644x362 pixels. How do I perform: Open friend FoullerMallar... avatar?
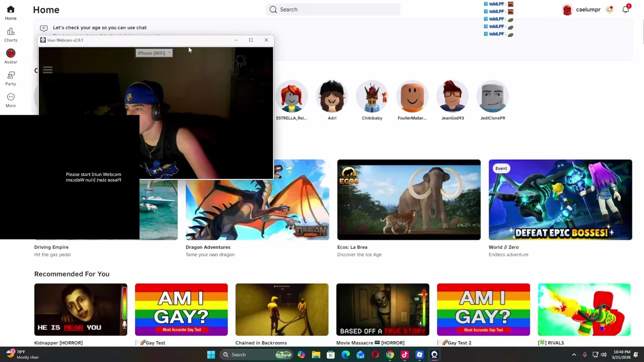click(412, 96)
